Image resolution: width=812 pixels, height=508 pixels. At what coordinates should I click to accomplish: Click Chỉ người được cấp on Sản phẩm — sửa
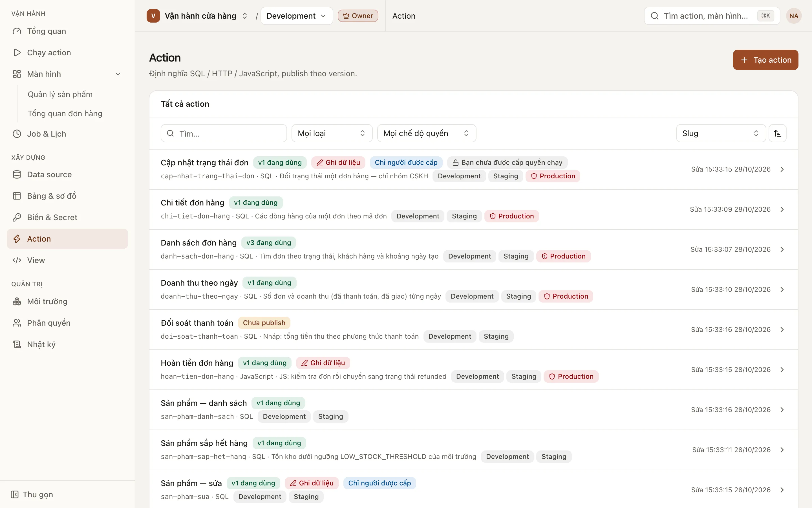tap(379, 483)
